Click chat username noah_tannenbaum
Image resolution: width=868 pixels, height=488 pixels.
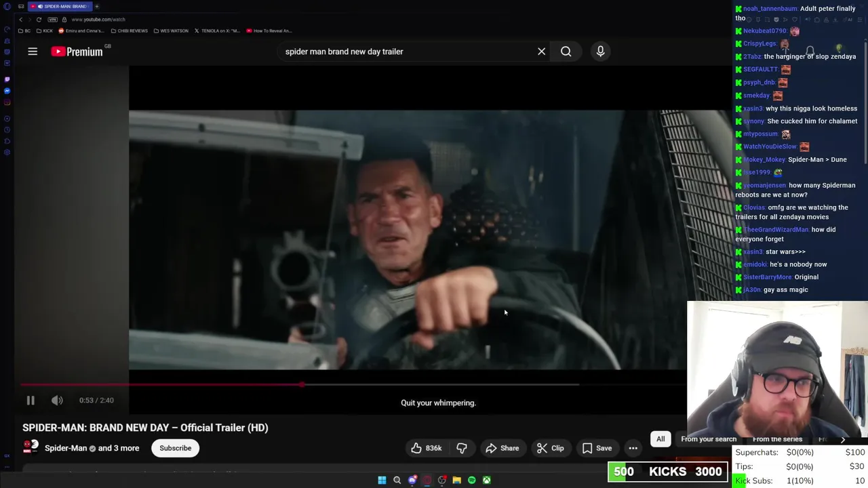click(x=770, y=9)
